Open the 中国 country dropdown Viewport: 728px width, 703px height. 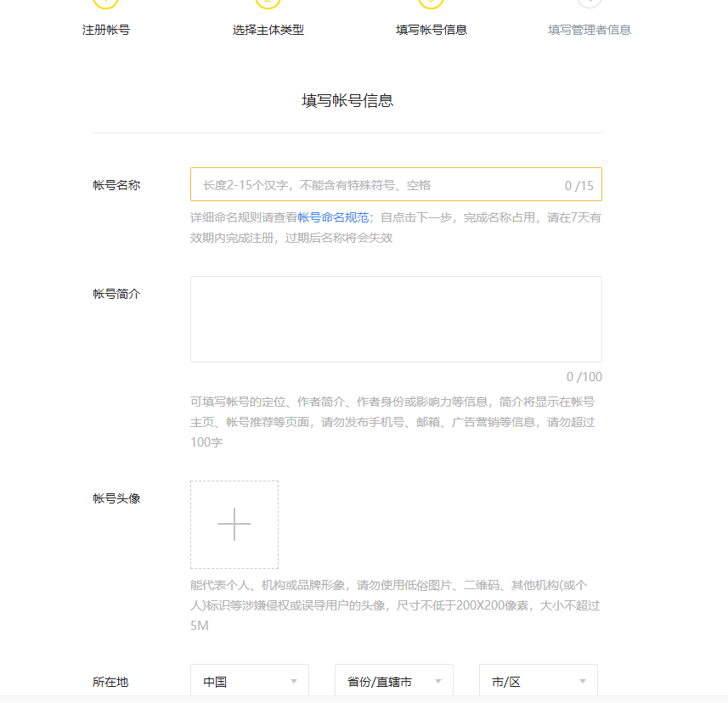pos(250,681)
